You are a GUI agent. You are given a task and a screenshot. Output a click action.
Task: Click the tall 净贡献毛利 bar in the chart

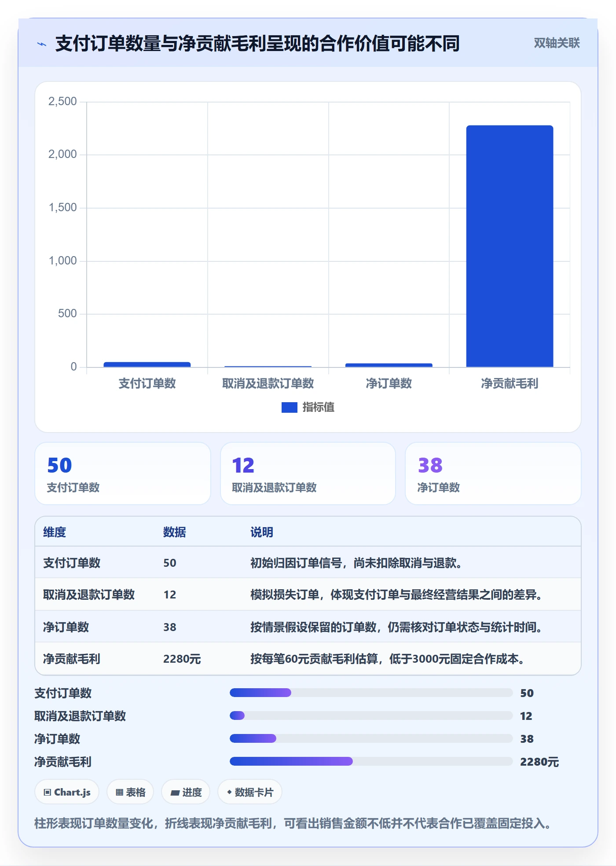pyautogui.click(x=510, y=246)
